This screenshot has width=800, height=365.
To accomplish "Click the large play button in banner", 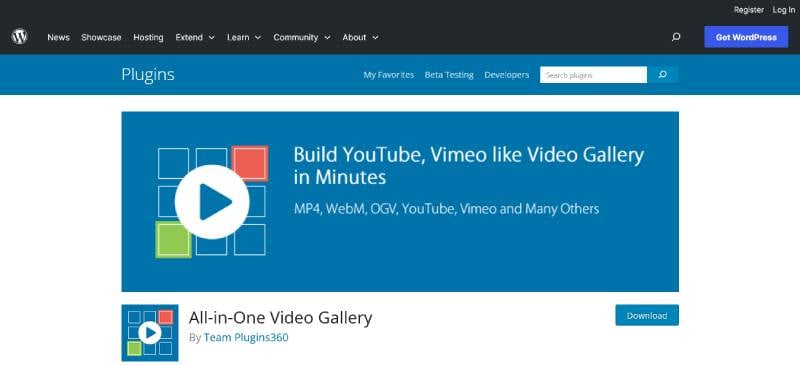I will [x=212, y=202].
